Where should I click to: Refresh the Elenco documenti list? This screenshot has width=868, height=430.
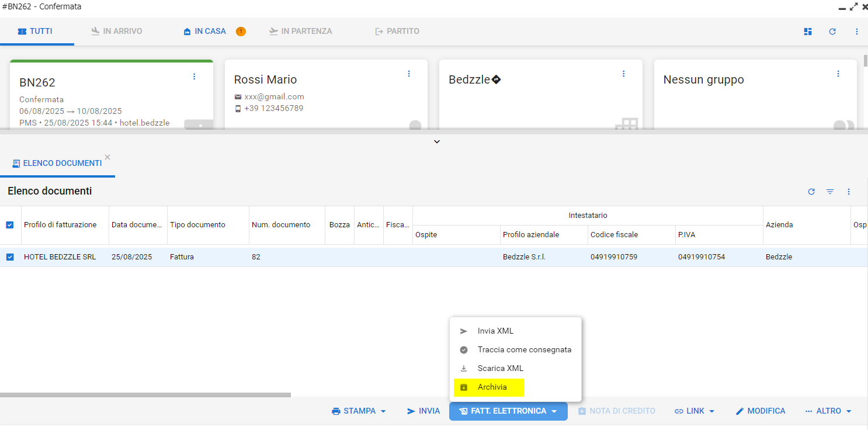811,192
